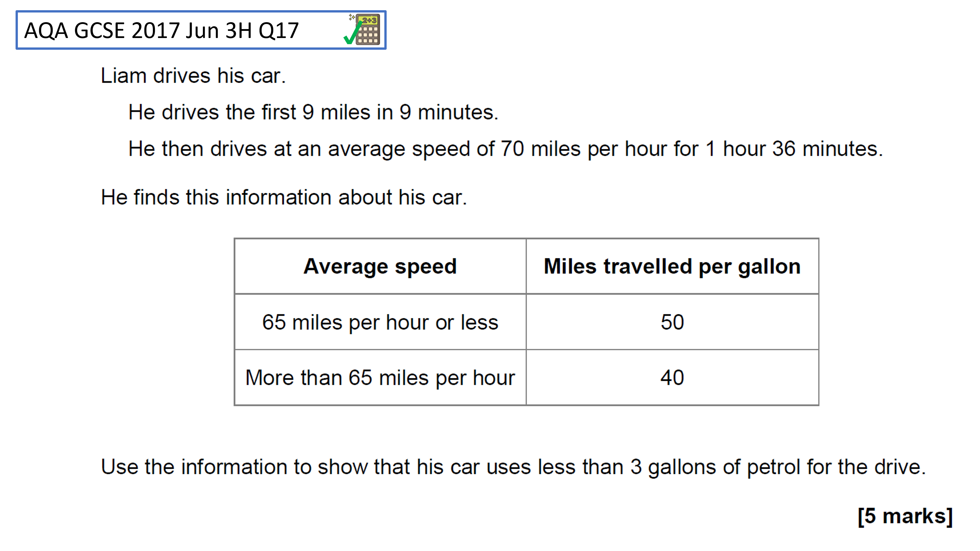
Task: Click the '70 miles per hour' sentence
Action: coord(505,149)
